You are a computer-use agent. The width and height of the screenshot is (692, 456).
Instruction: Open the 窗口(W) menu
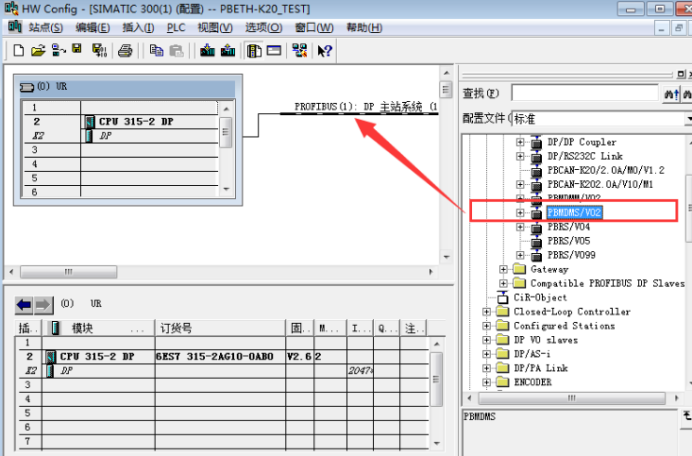click(x=314, y=28)
